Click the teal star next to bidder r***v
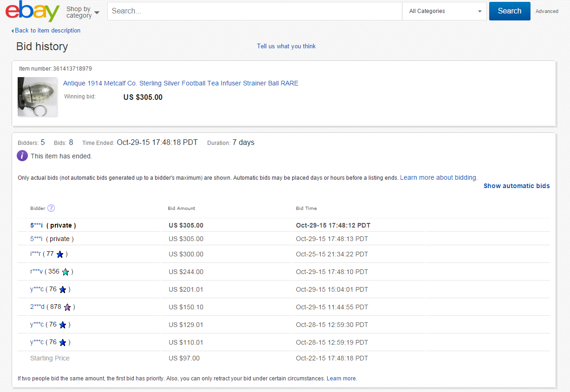 [x=66, y=272]
